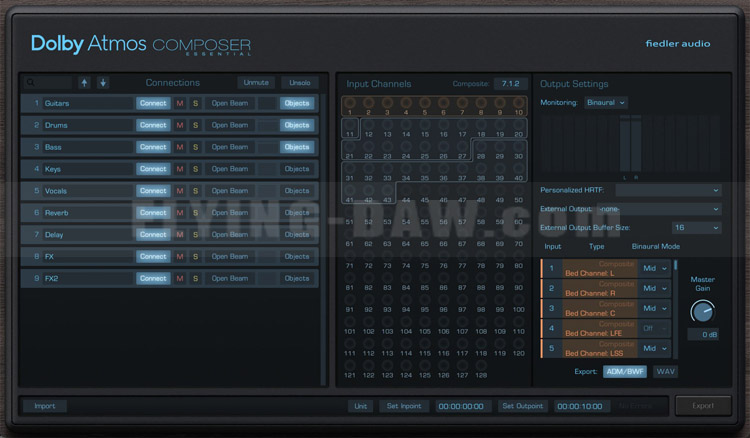Toggle Objects for the Keys row
The image size is (750, 438).
(x=297, y=169)
